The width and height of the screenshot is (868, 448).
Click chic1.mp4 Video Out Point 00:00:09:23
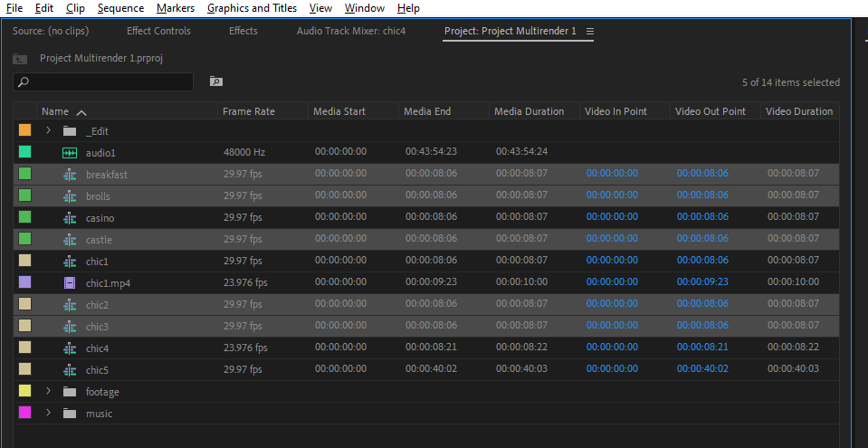click(x=702, y=281)
